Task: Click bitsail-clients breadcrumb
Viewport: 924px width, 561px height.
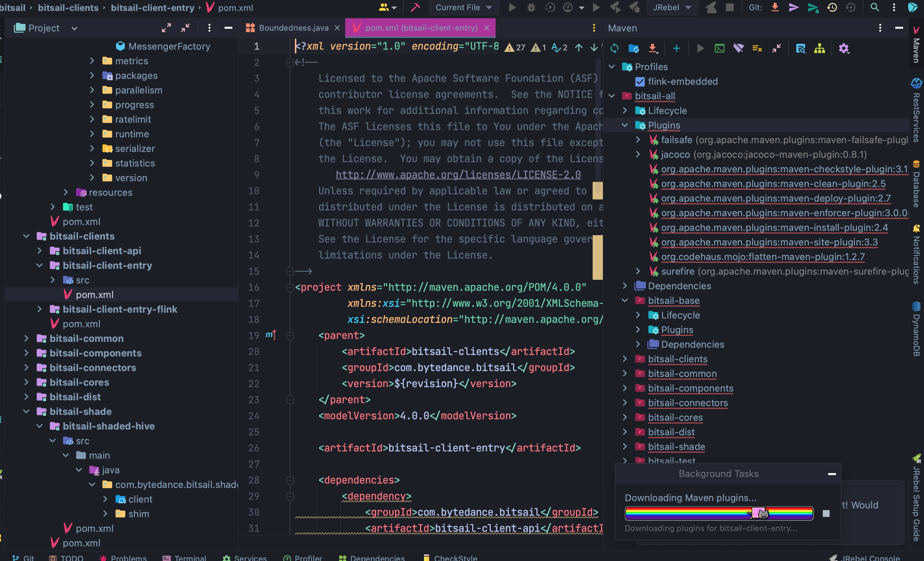Action: point(68,8)
